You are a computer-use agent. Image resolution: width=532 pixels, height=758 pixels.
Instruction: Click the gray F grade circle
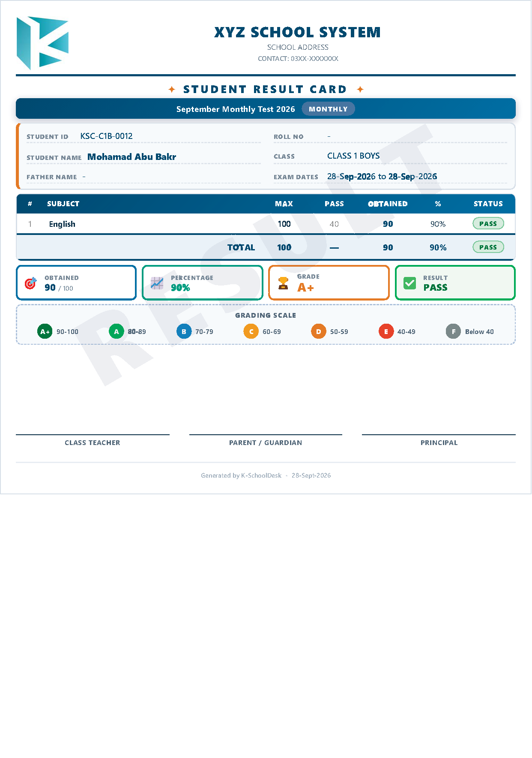click(x=453, y=331)
